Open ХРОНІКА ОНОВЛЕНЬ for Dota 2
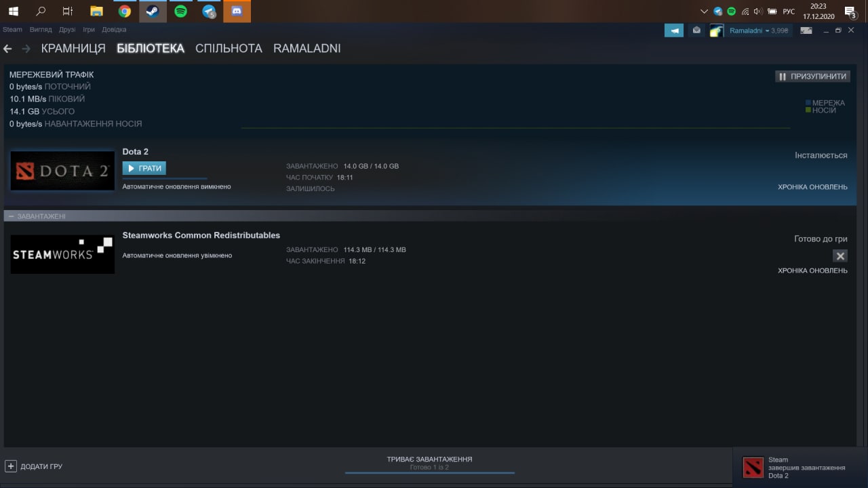 812,187
